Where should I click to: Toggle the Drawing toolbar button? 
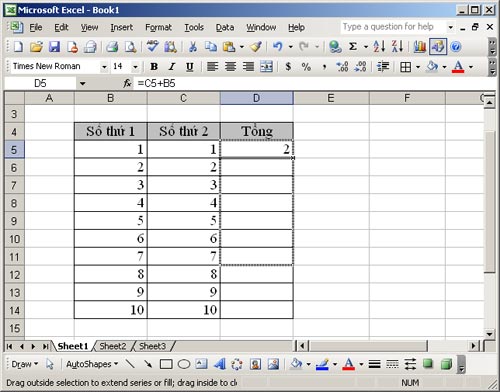click(x=438, y=47)
